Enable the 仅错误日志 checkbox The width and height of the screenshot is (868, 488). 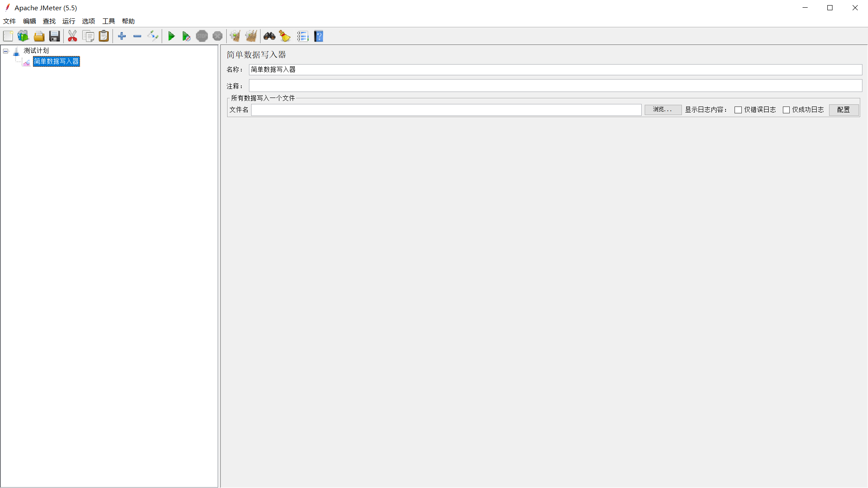coord(738,110)
